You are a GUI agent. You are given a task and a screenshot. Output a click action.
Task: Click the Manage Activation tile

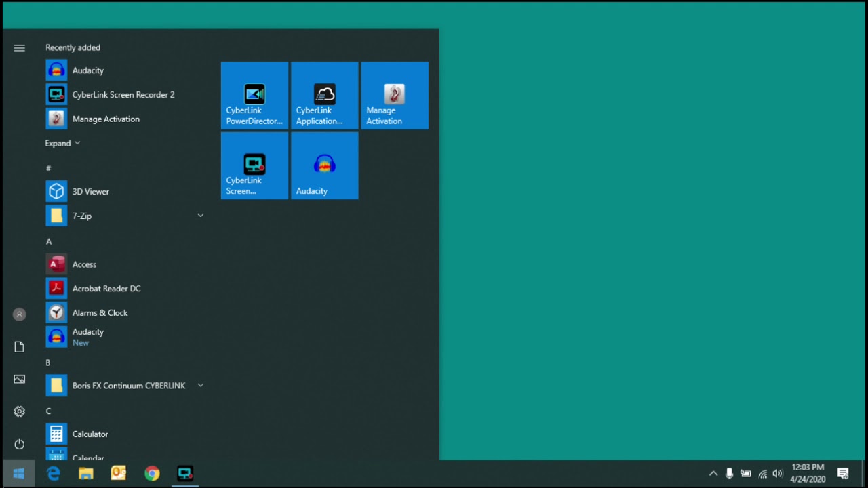click(395, 96)
